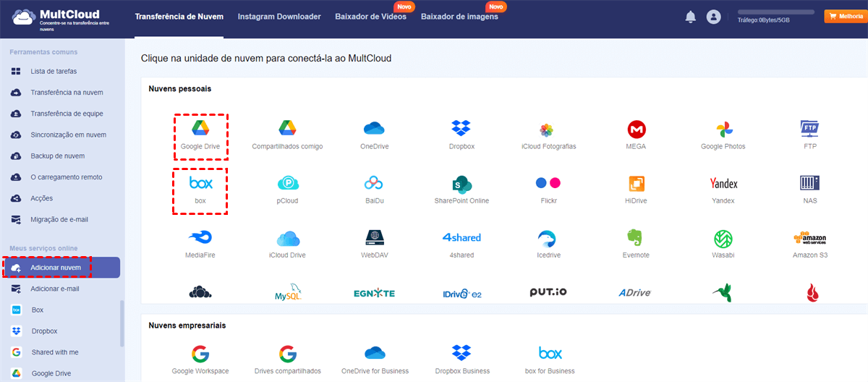Click the sidebar vertical scrollbar
The image size is (868, 382).
[122, 323]
